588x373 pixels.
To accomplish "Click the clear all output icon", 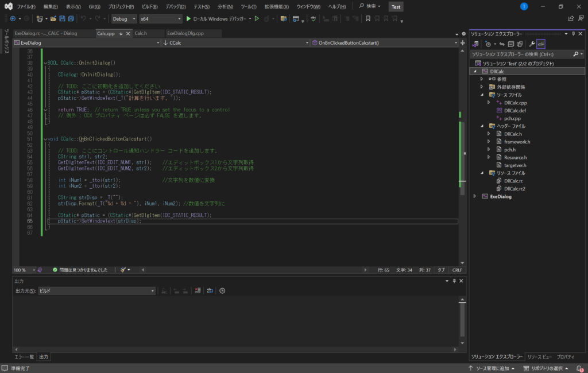I will coord(198,291).
